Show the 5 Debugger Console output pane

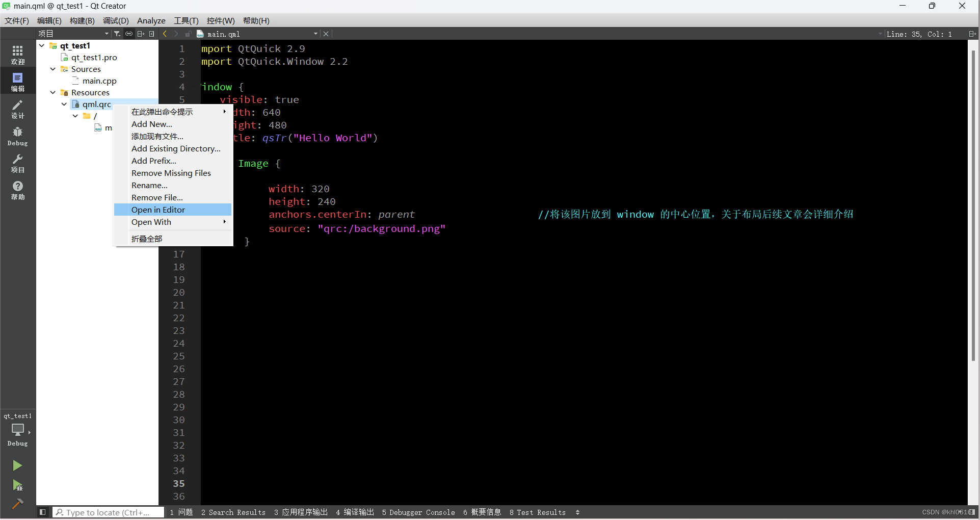[418, 512]
